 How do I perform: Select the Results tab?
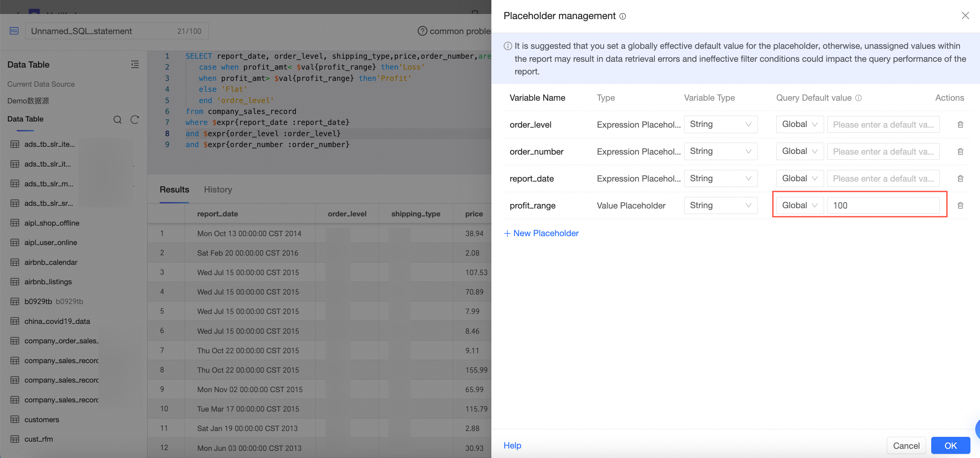tap(174, 189)
